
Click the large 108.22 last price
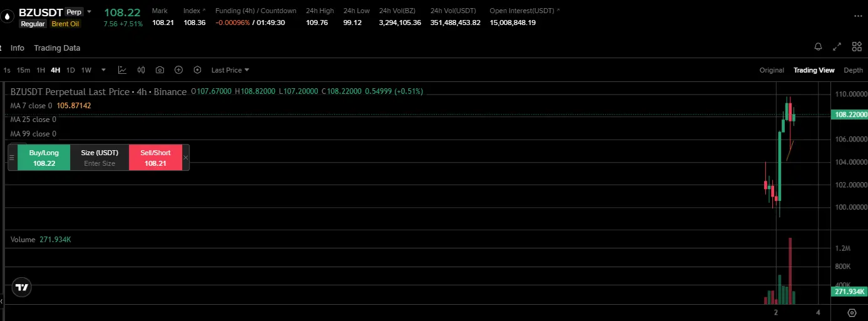(x=122, y=12)
